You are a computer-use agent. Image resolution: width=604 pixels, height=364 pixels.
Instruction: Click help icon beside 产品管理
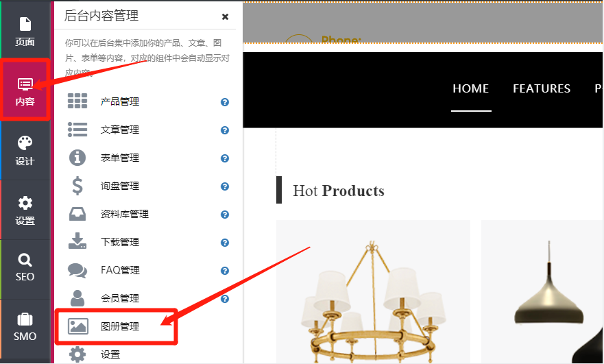pos(225,102)
